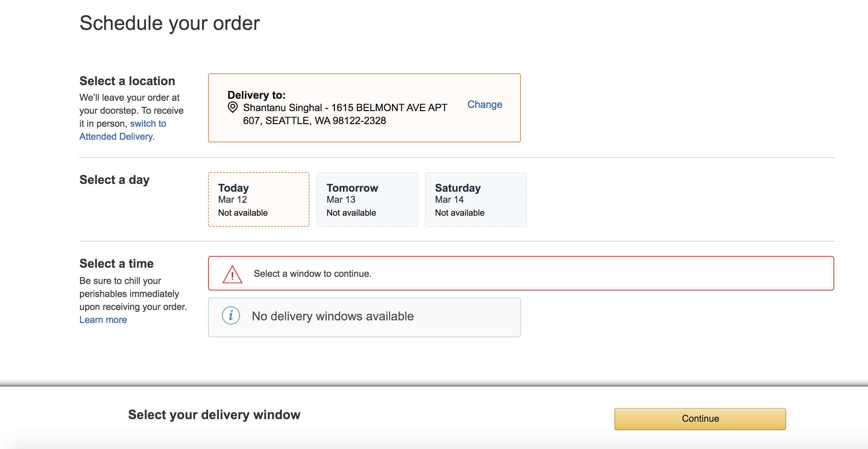The height and width of the screenshot is (449, 868).
Task: Click Not available under Tomorrow
Action: tap(351, 213)
